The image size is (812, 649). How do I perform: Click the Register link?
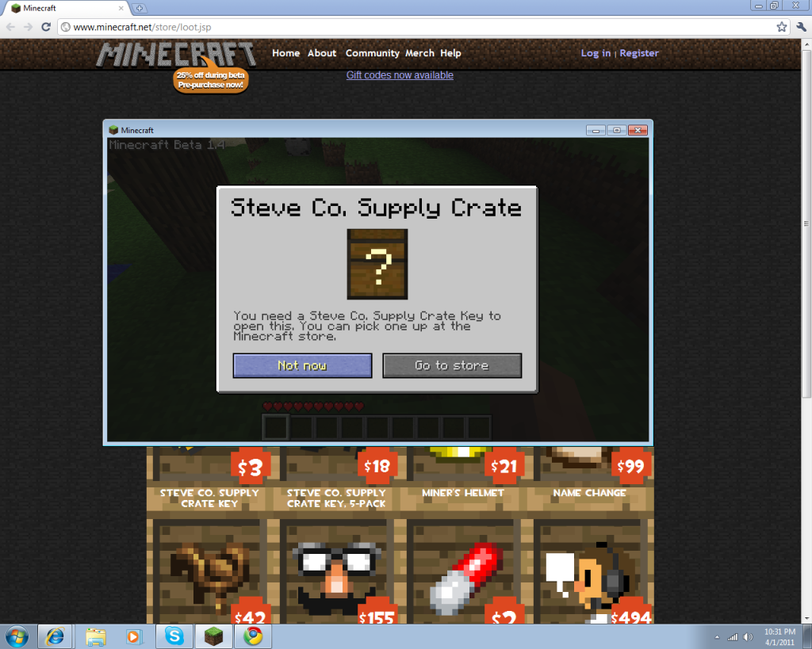pos(639,53)
